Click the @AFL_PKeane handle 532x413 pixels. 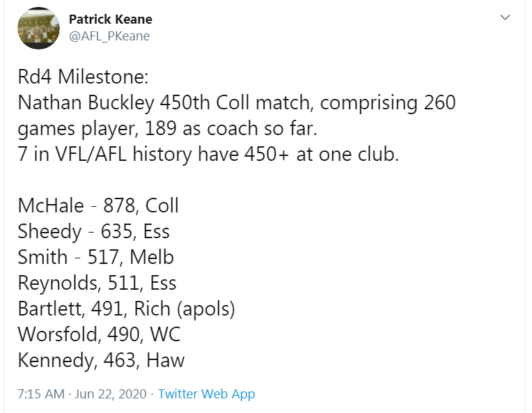pos(109,36)
